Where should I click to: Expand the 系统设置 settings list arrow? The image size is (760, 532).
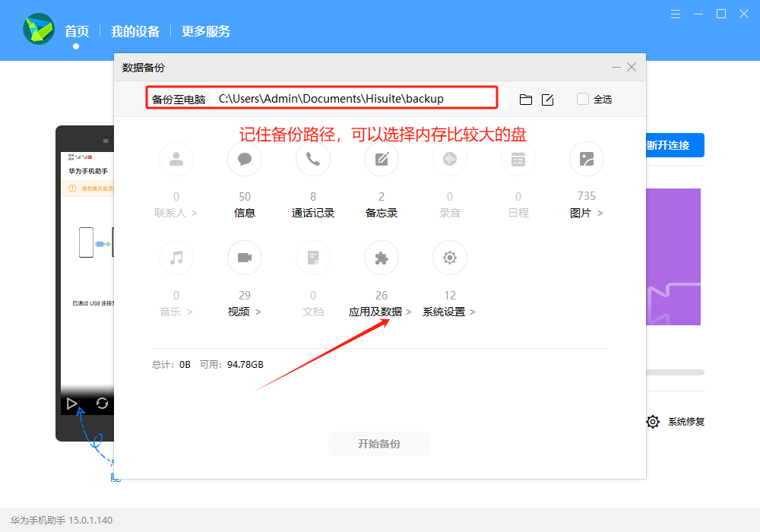473,312
